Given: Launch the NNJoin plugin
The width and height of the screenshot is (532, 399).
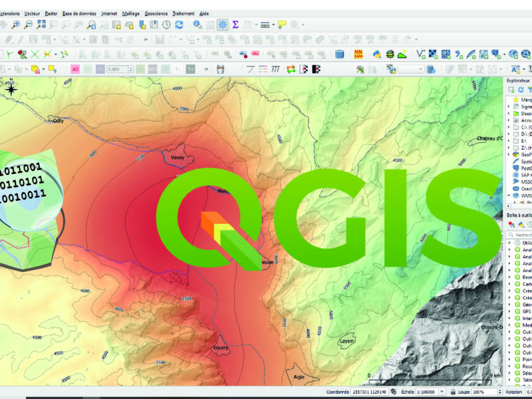Looking at the screenshot, I should 358,55.
